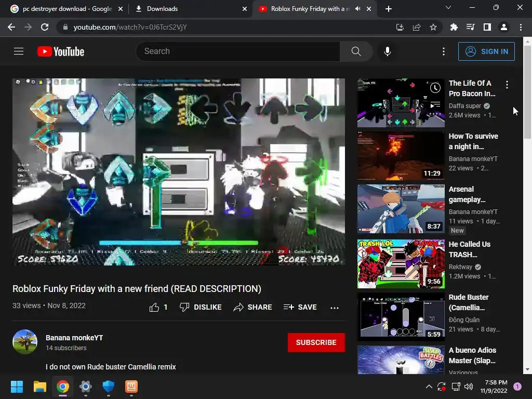Screen dimensions: 532x399
Task: Close the Downloads tab
Action: pyautogui.click(x=245, y=9)
